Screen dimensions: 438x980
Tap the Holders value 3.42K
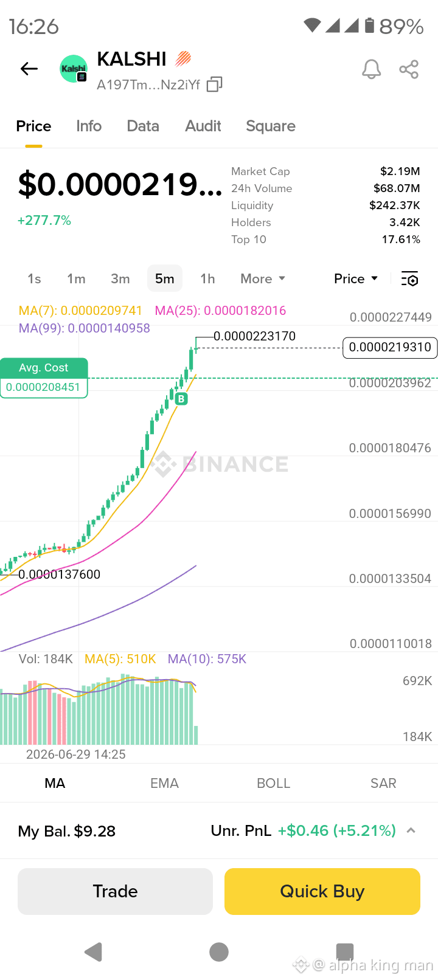pos(405,223)
